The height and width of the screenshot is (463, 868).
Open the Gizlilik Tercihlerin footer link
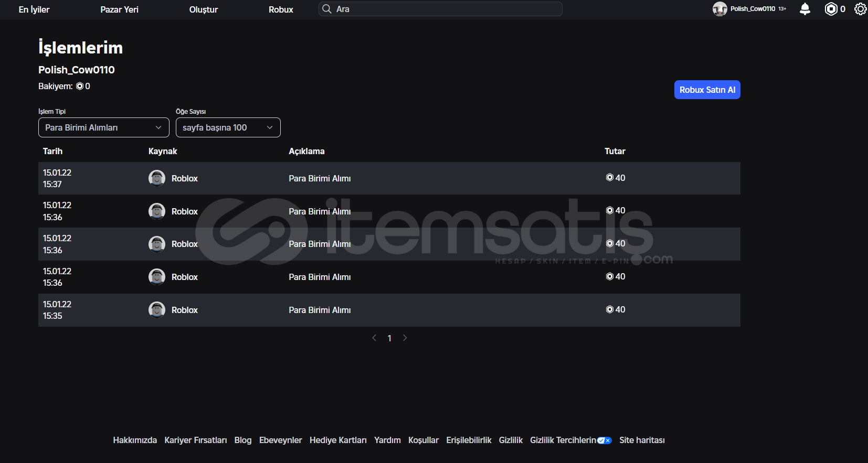[x=563, y=440]
